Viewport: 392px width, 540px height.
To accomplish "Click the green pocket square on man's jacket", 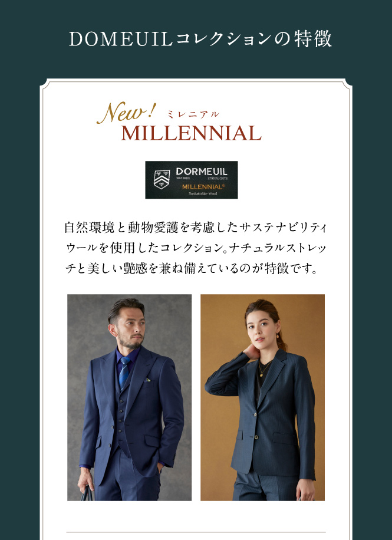I will (148, 380).
